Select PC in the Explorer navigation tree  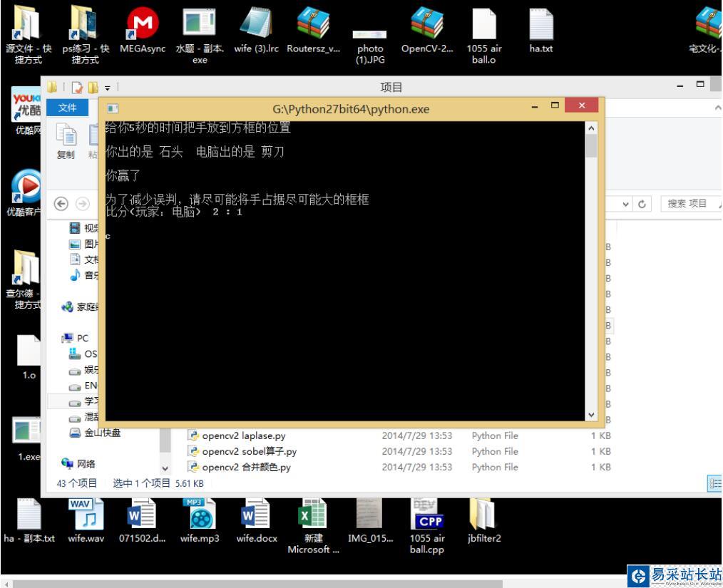[75, 339]
